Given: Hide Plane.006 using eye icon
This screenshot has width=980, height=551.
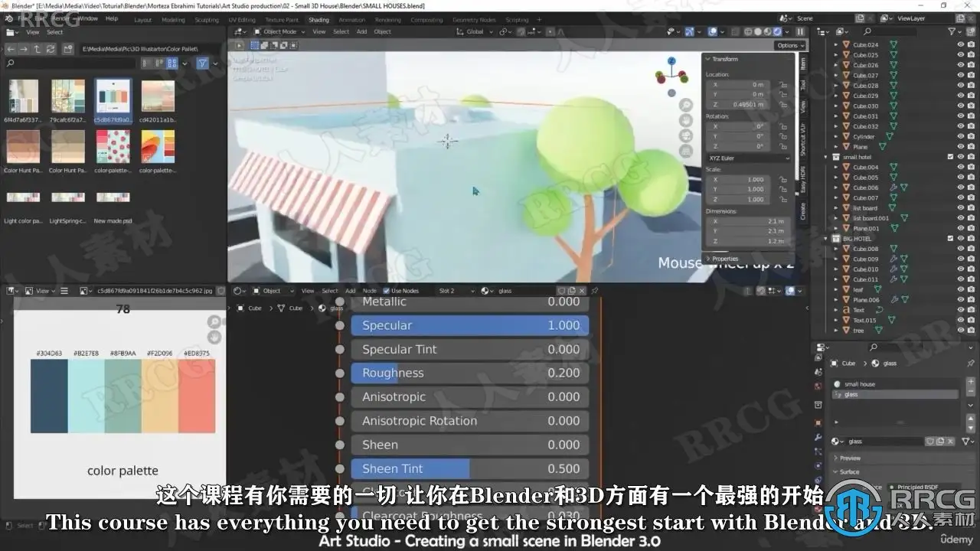Looking at the screenshot, I should (x=961, y=300).
